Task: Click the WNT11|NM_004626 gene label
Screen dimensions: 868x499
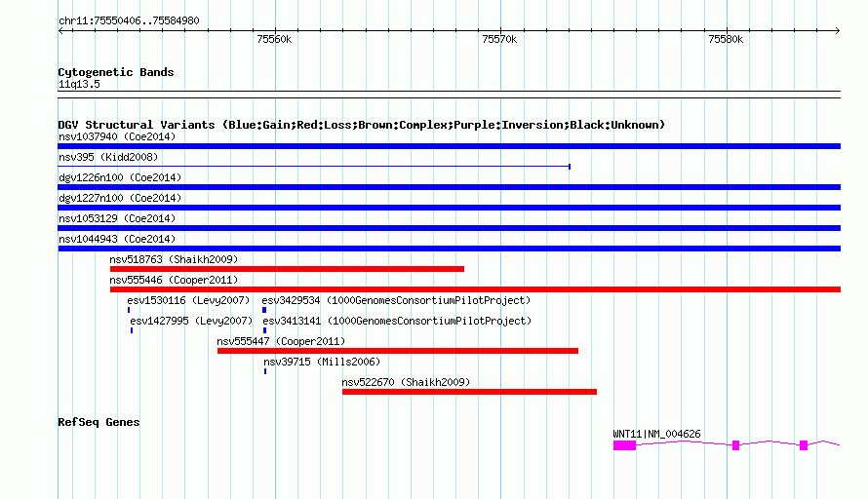Action: 656,435
